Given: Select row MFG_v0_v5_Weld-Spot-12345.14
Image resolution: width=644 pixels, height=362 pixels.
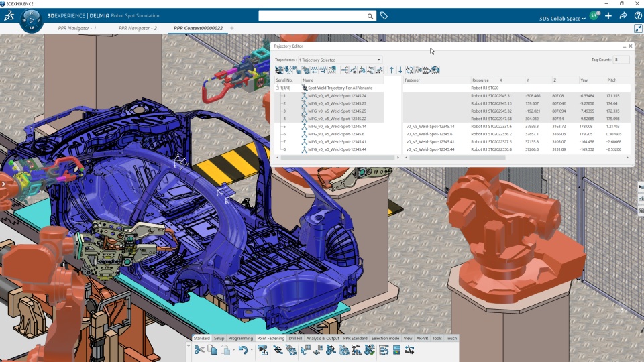Looking at the screenshot, I should click(x=337, y=127).
